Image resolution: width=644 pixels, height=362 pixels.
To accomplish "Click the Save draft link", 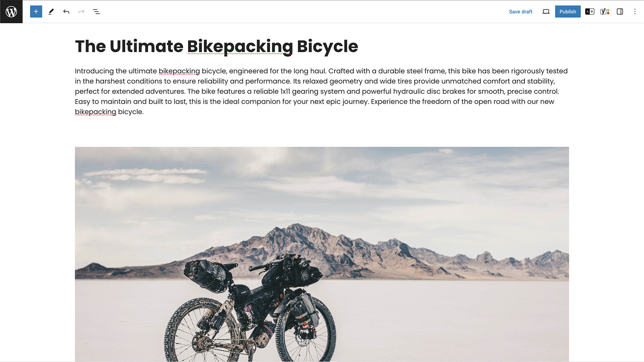I will pos(521,12).
